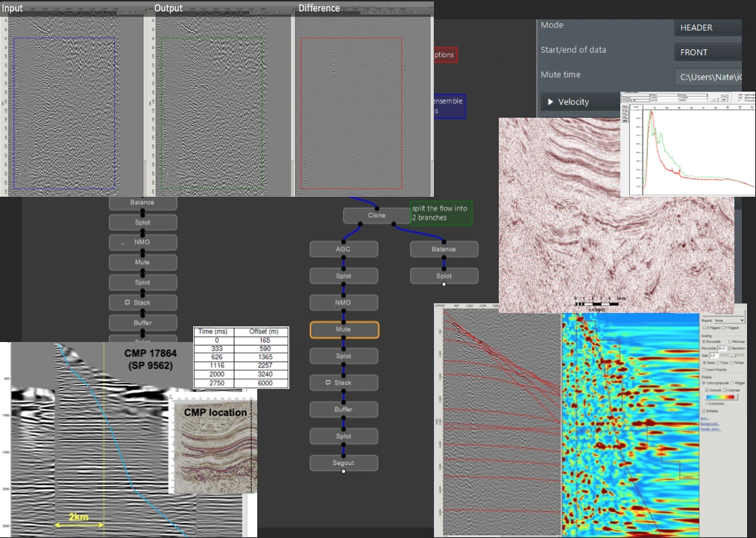The width and height of the screenshot is (756, 538).
Task: Open the Header plots... link
Action: (x=711, y=429)
